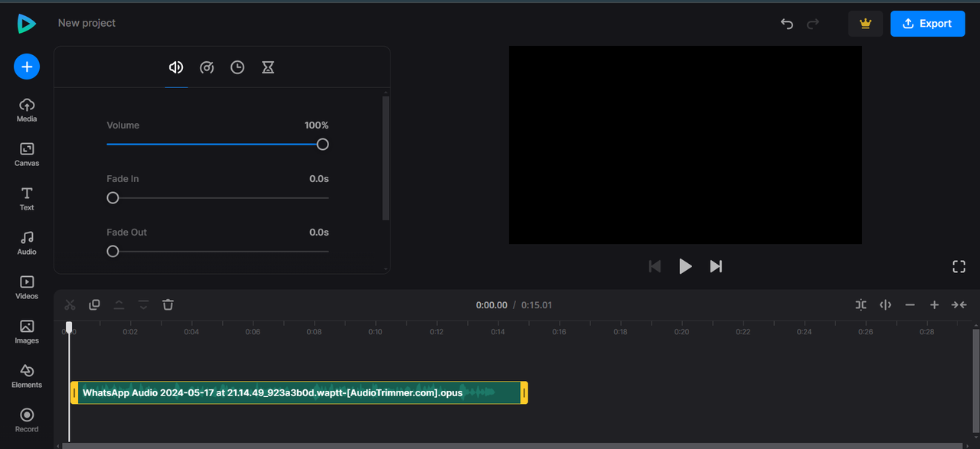
Task: Open the Text sidebar tool
Action: [27, 199]
